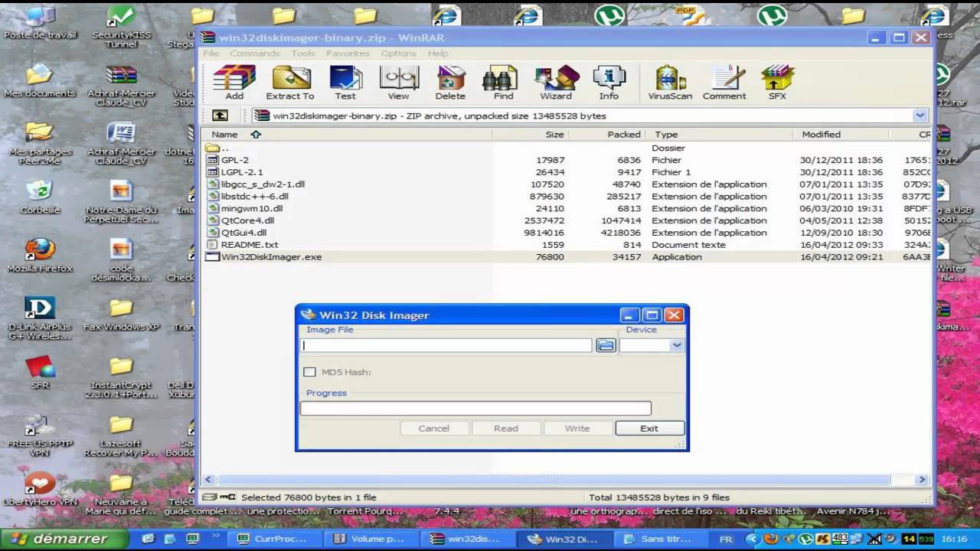Viewport: 980px width, 551px height.
Task: Click the Progress bar in Win32 Disk Imager
Action: tap(475, 409)
